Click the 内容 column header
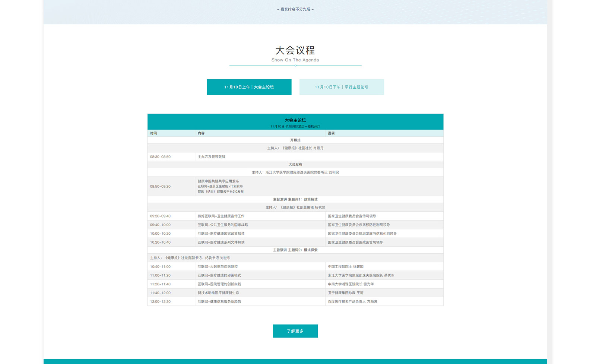 point(201,133)
